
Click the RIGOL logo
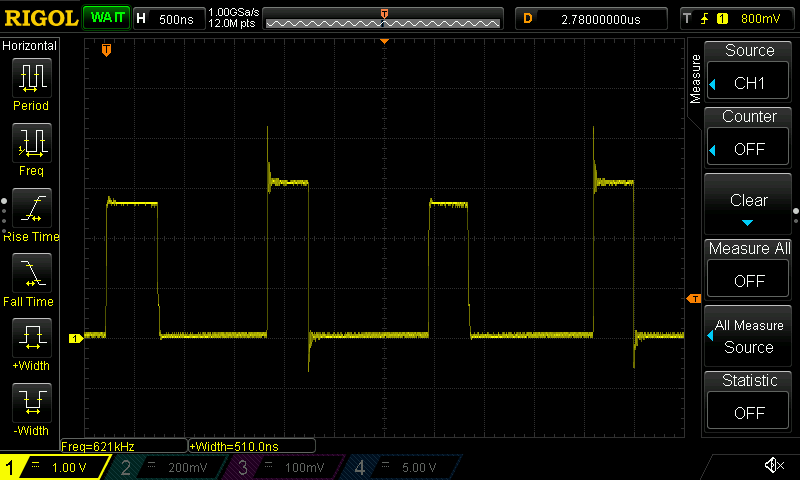41,18
